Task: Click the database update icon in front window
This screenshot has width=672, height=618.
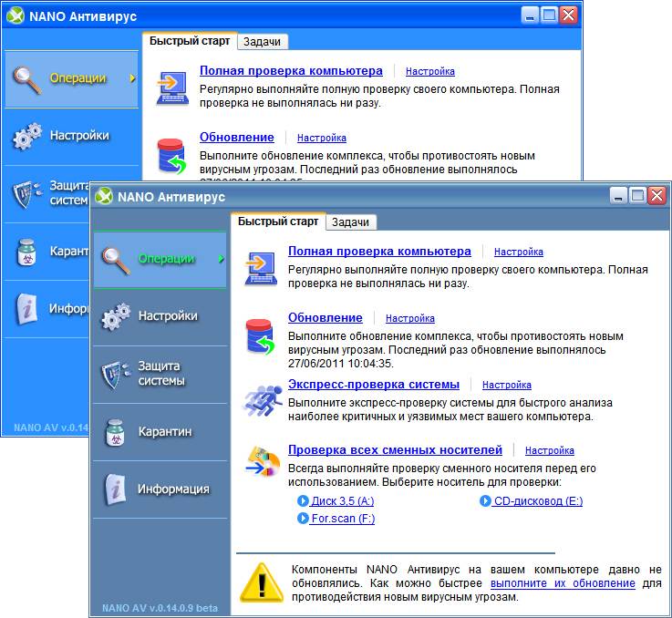Action: click(x=260, y=336)
